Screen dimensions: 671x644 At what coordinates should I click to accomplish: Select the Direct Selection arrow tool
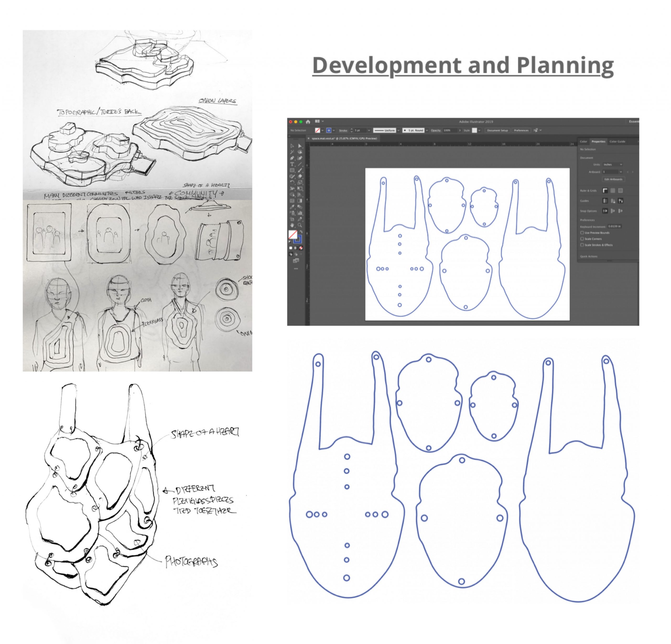[300, 146]
